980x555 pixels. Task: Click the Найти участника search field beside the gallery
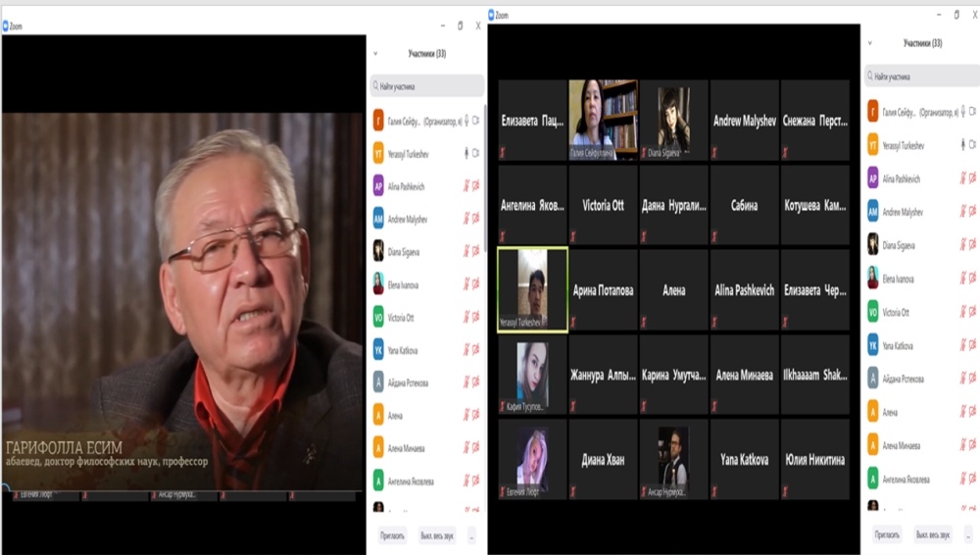[x=921, y=76]
